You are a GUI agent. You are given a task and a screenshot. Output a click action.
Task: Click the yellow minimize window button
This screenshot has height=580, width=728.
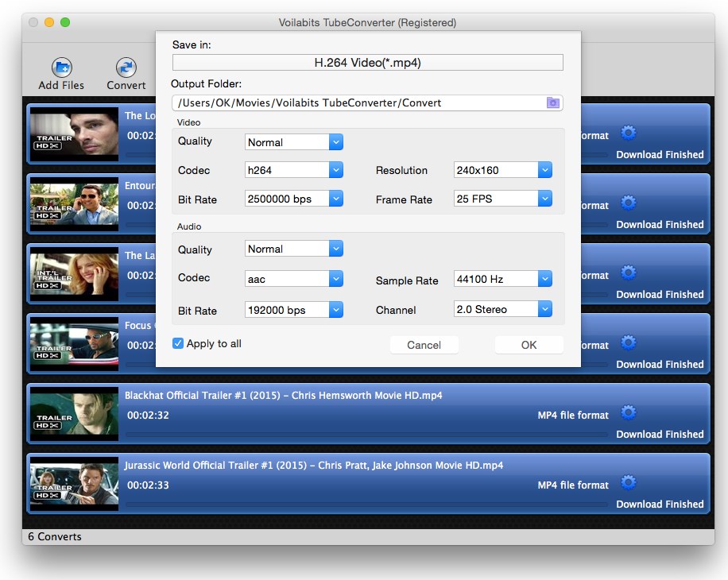(49, 22)
